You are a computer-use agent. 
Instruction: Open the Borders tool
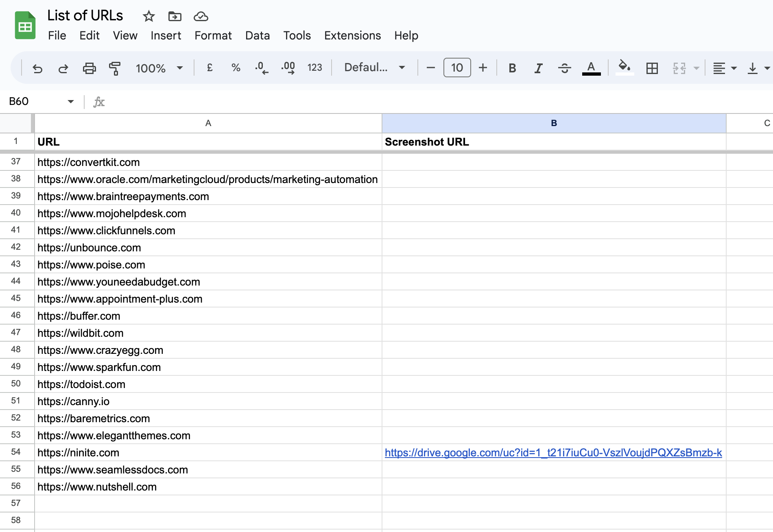pyautogui.click(x=652, y=68)
